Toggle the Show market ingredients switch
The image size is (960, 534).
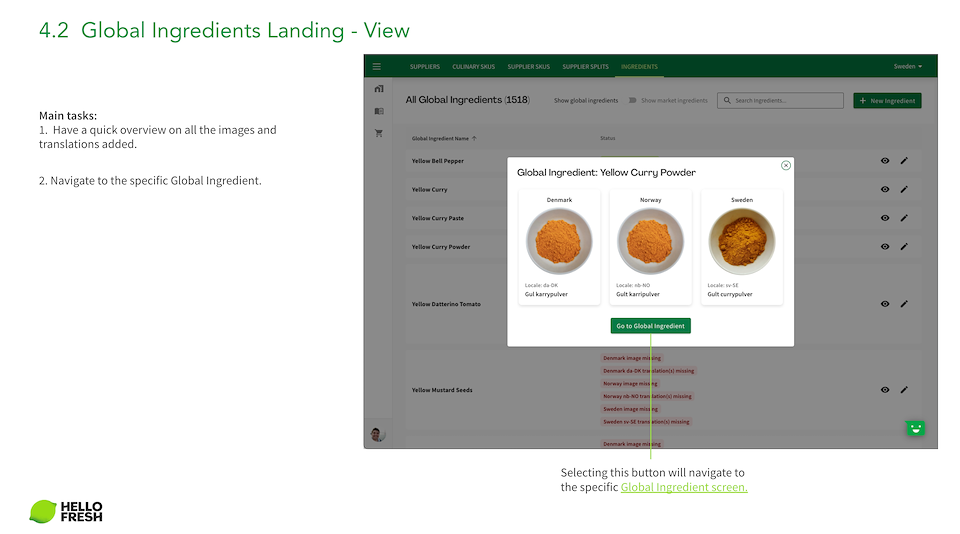pos(632,101)
